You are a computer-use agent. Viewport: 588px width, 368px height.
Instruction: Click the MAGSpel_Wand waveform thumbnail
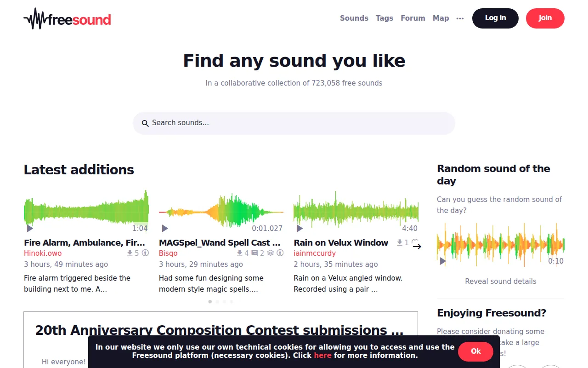tap(221, 212)
